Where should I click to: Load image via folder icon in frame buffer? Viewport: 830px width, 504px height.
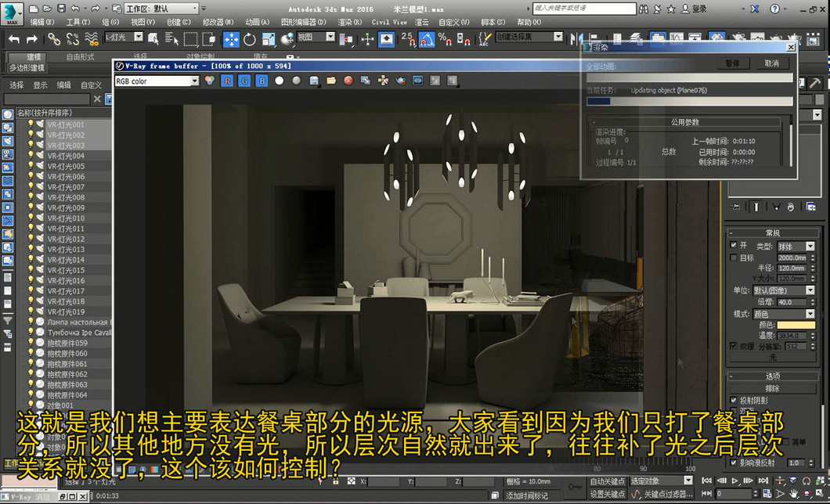331,81
